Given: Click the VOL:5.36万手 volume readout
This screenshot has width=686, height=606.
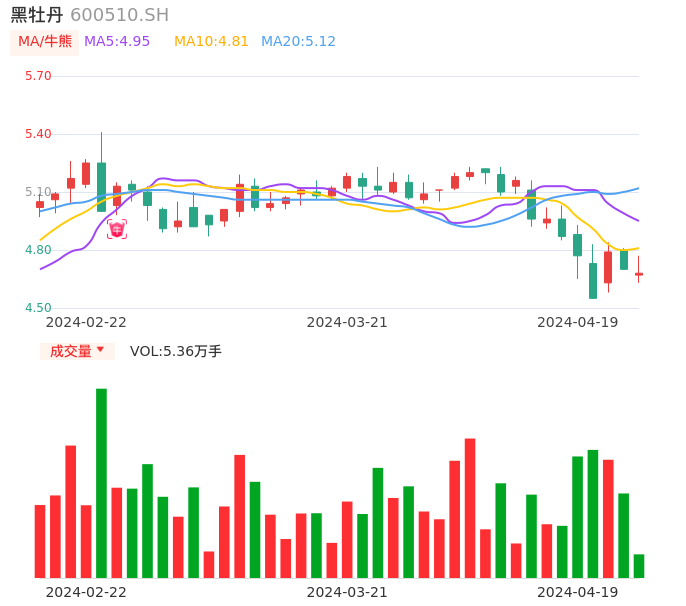Looking at the screenshot, I should (176, 351).
